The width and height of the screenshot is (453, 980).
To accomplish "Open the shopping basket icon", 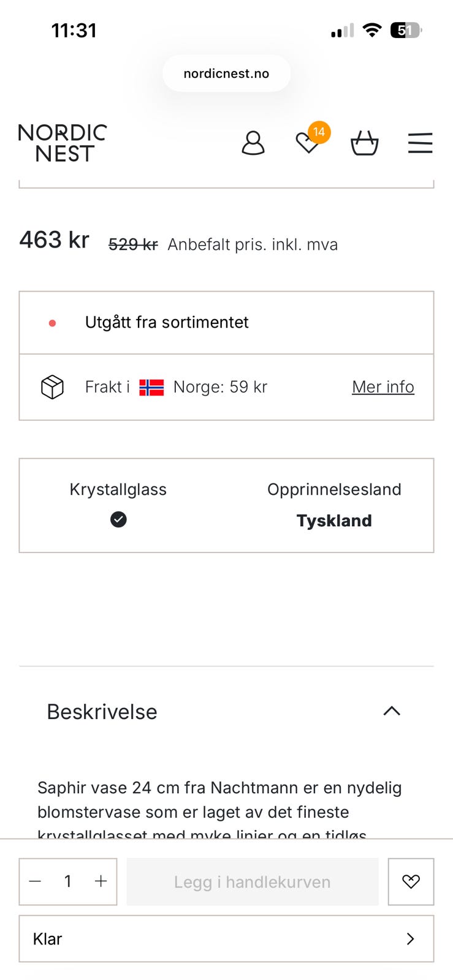I will 364,143.
